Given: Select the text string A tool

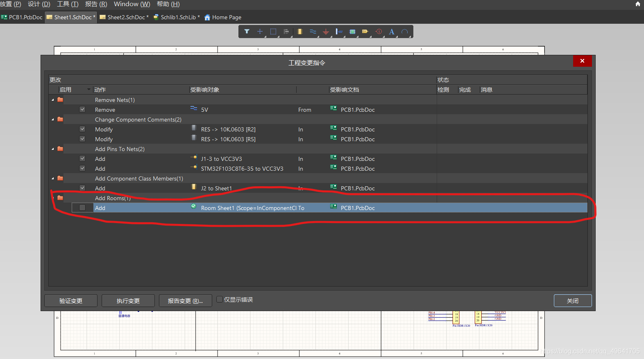Looking at the screenshot, I should (392, 32).
